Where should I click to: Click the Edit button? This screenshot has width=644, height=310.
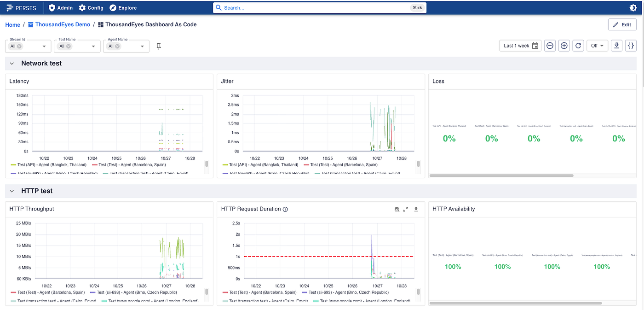click(x=622, y=24)
